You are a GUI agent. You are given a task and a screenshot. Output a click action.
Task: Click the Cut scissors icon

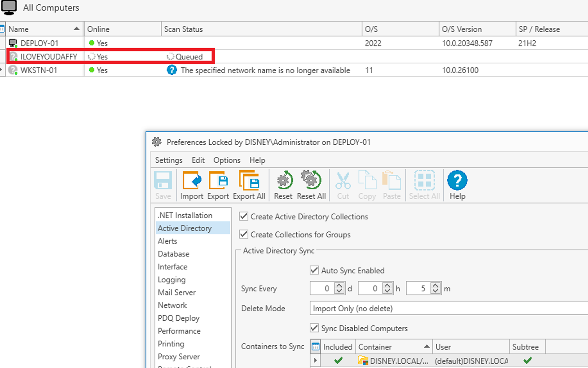(x=343, y=180)
